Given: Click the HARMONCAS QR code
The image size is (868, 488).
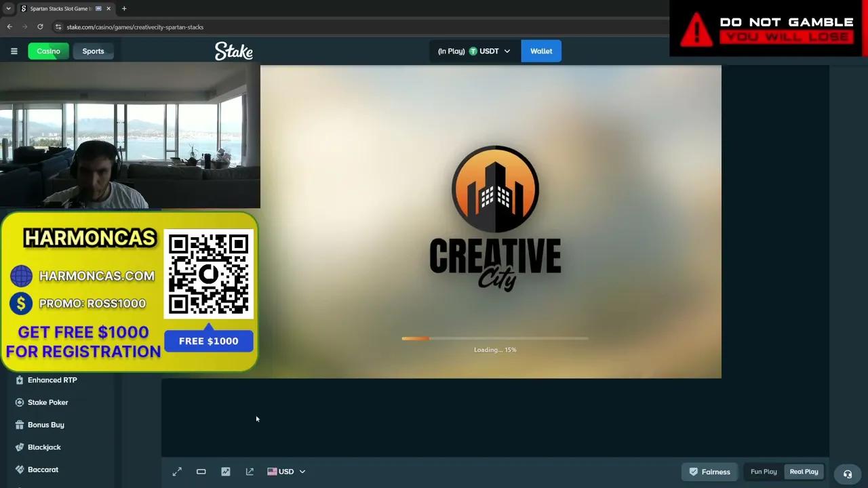Looking at the screenshot, I should (209, 274).
